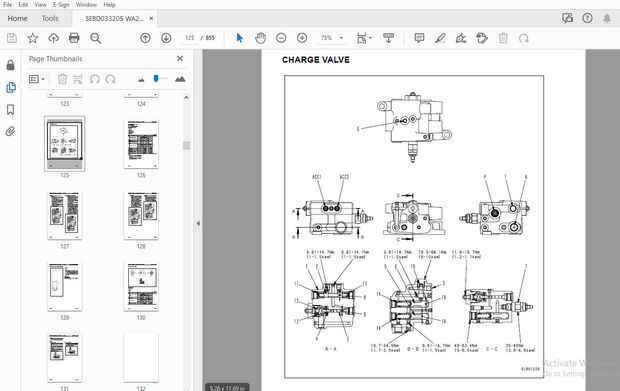Click the page number field showing 125
Image resolution: width=620 pixels, height=391 pixels.
pos(190,38)
